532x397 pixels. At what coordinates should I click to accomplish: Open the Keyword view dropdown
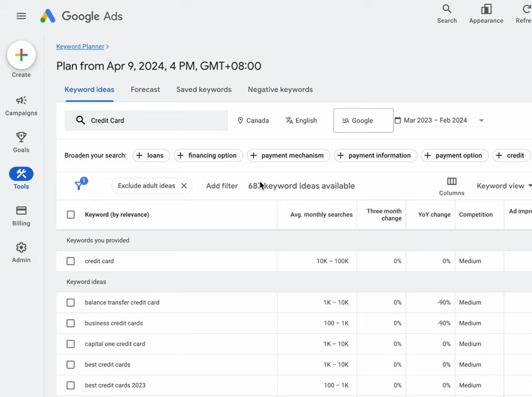pos(504,186)
